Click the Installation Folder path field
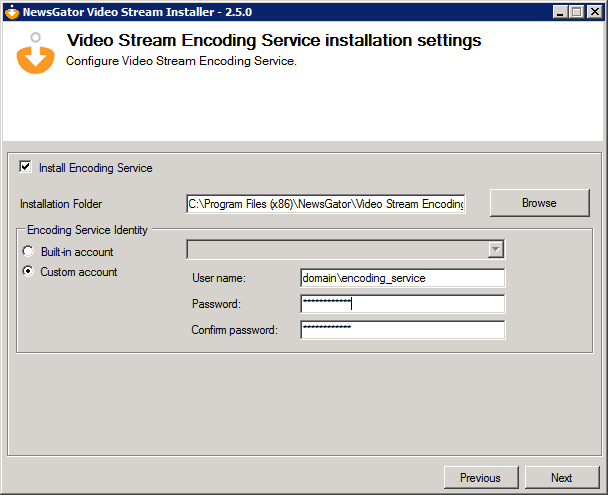Image resolution: width=608 pixels, height=495 pixels. 325,204
